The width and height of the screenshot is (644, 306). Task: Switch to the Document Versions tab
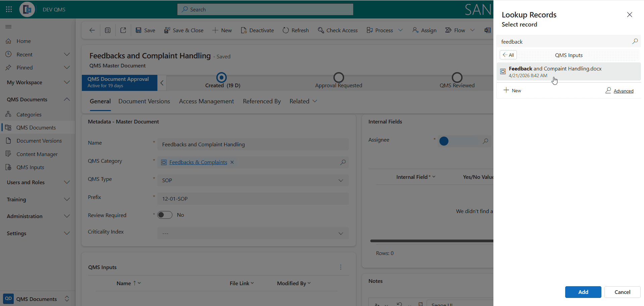click(144, 101)
